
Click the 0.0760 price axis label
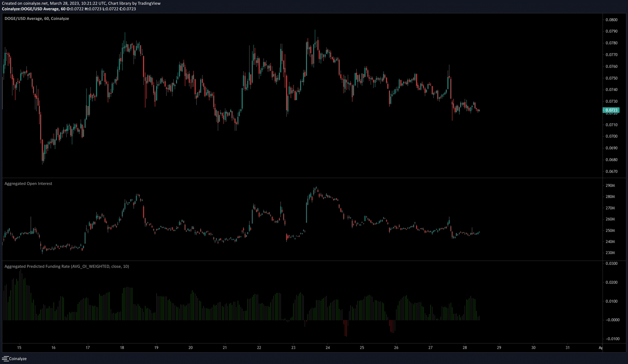611,67
